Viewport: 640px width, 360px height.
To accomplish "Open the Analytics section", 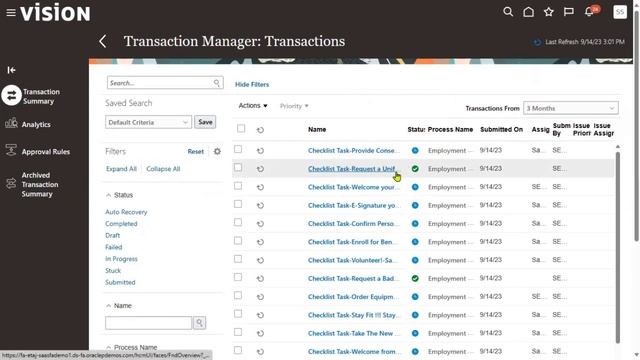I will tap(36, 124).
